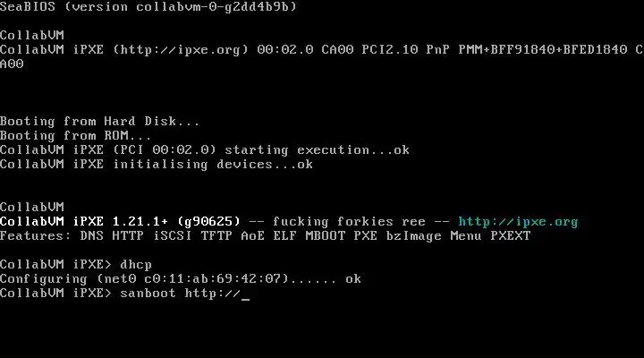Click the http://ipxe.org cyan link

[x=518, y=222]
